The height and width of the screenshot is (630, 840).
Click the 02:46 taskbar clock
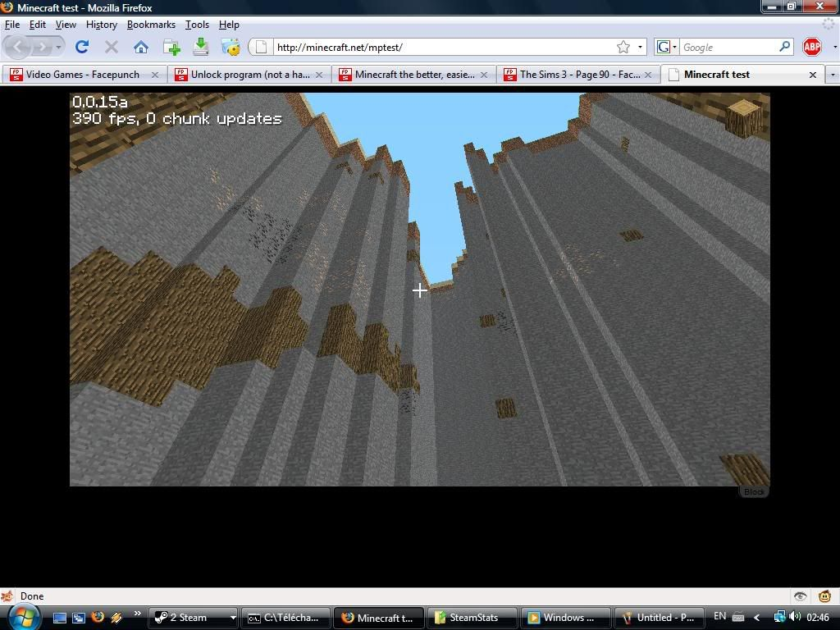818,617
